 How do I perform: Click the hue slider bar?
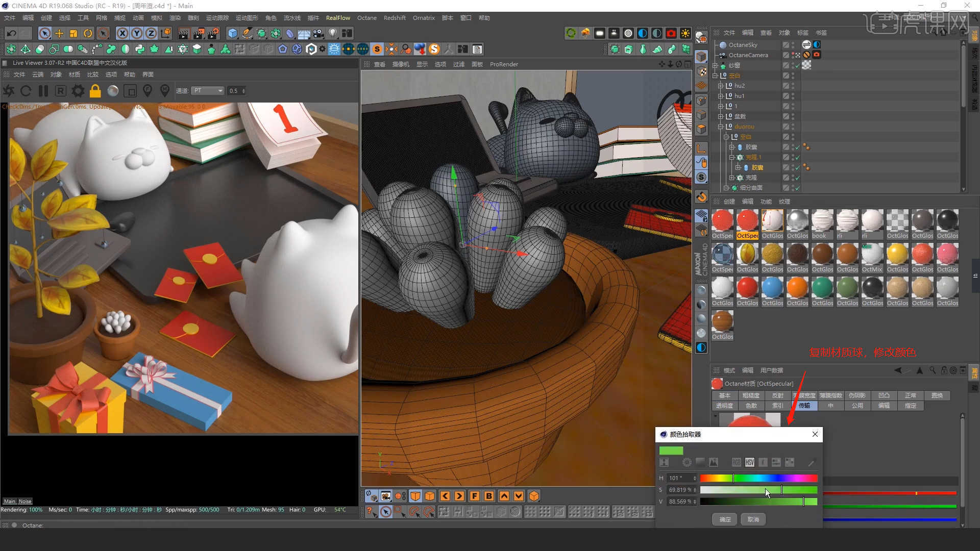[x=758, y=478]
